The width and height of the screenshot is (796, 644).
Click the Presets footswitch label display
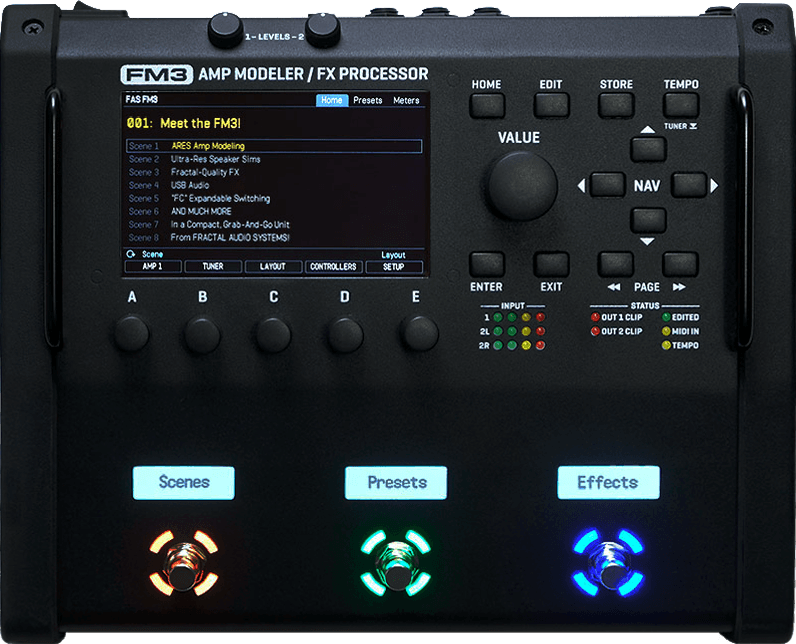point(396,483)
